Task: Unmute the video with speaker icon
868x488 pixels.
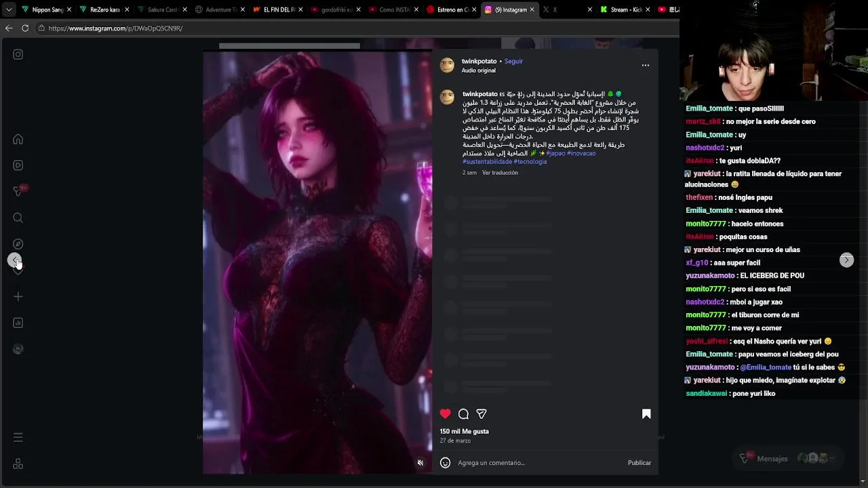Action: 420,463
